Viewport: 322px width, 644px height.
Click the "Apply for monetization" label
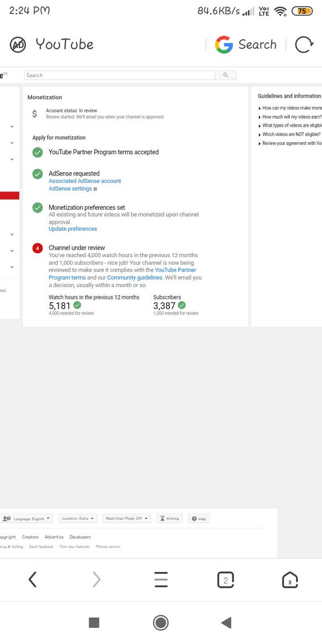click(x=59, y=138)
